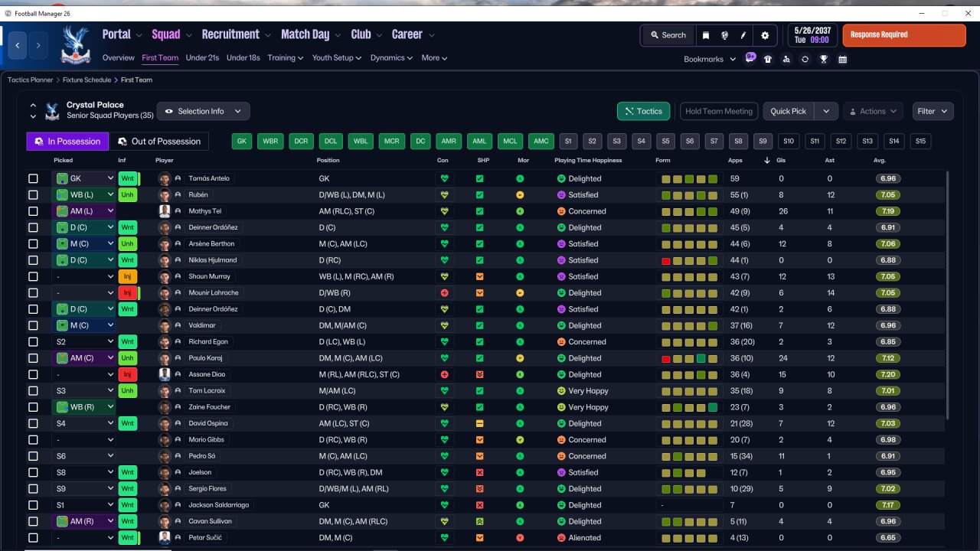Image resolution: width=980 pixels, height=551 pixels.
Task: Check the box for Jackson Saldarriaga
Action: [x=33, y=505]
